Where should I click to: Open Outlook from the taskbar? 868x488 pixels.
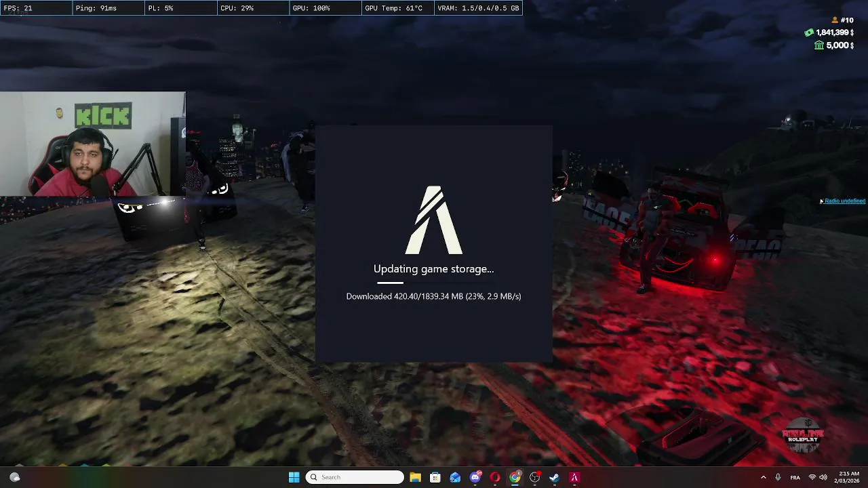pos(455,477)
